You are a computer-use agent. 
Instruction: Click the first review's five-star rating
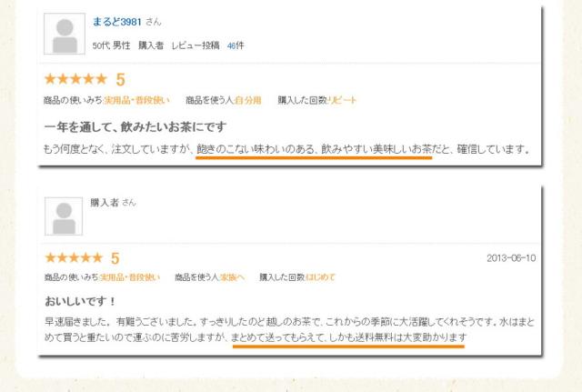75,79
